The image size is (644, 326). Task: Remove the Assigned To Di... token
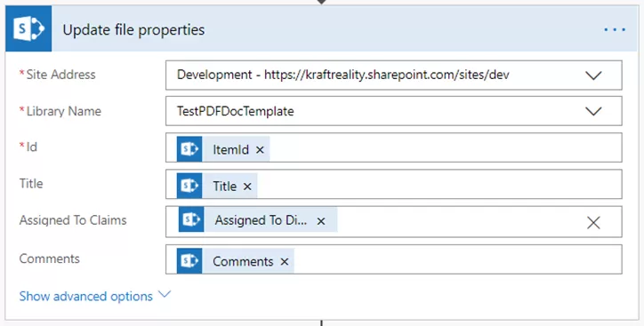(x=321, y=221)
